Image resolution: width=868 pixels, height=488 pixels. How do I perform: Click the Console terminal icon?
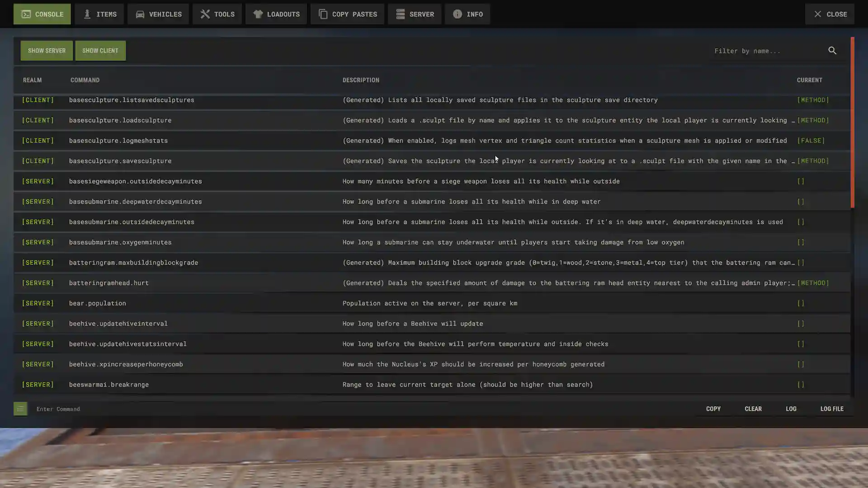tap(26, 14)
